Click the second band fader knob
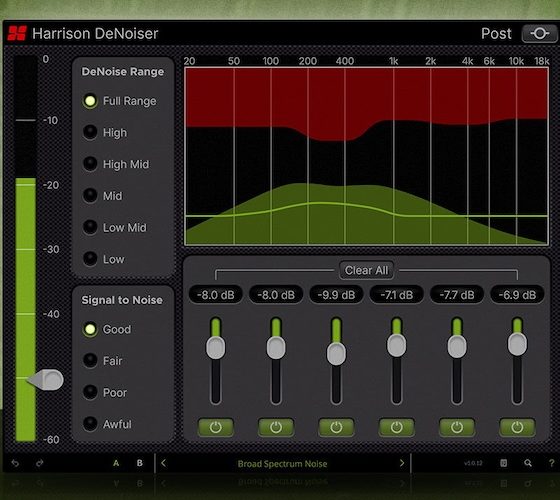Image resolution: width=560 pixels, height=500 pixels. (x=276, y=347)
